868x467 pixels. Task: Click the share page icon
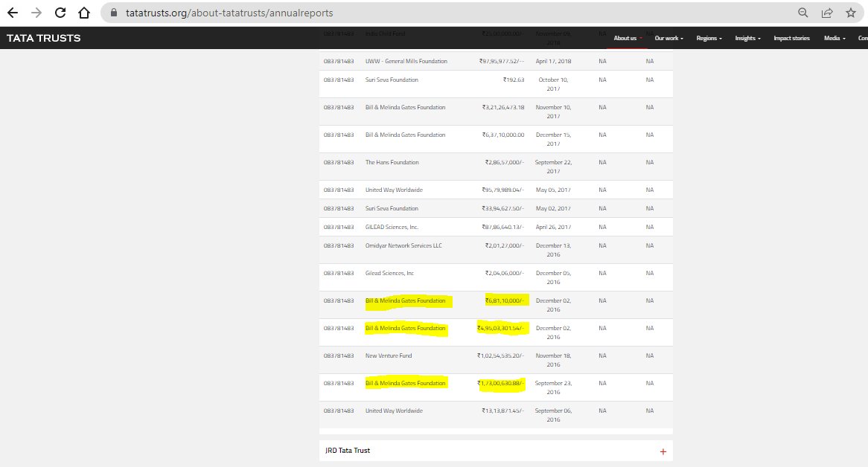827,13
